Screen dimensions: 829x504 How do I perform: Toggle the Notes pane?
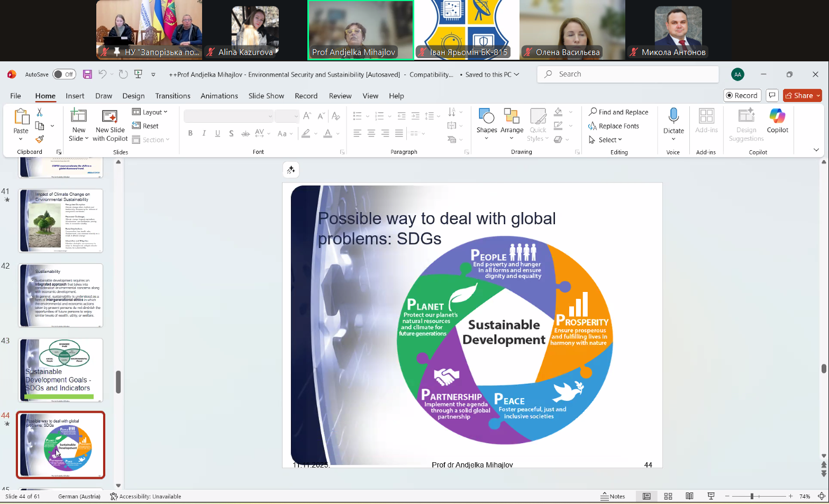pos(613,496)
